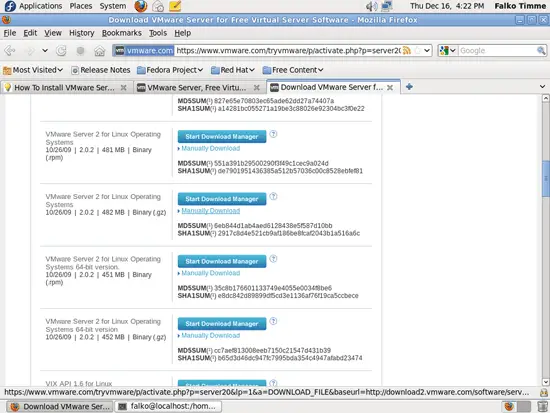Open the recent pages history dropdown arrow
This screenshot has width=550, height=413.
[45, 51]
